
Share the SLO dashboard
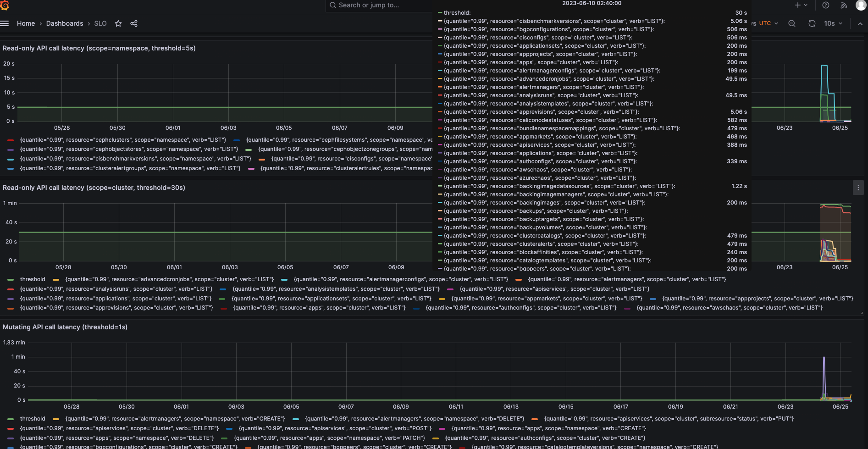coord(134,23)
